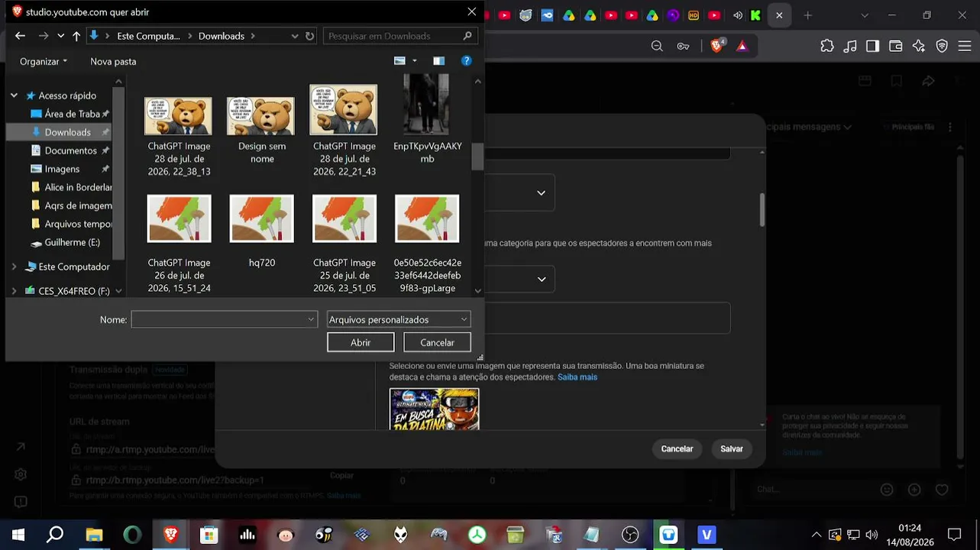This screenshot has height=550, width=980.
Task: Collapse the Acesso rápido tree node
Action: (15, 95)
